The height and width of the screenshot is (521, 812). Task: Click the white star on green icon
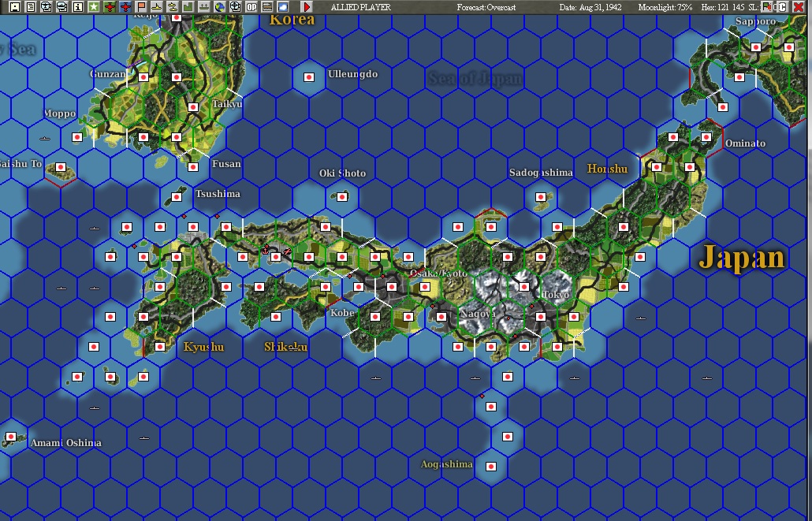click(94, 7)
